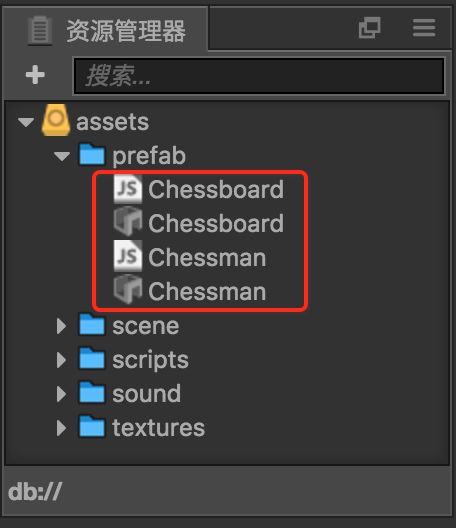Open the panel popout window icon
Viewport: 456px width, 528px height.
pyautogui.click(x=369, y=28)
